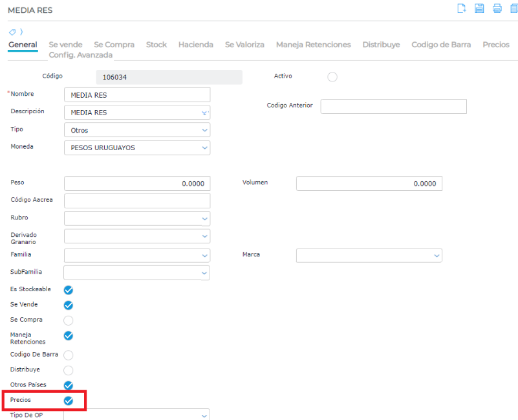This screenshot has height=420, width=518.
Task: Uncheck the Es Stockeable checkbox
Action: pyautogui.click(x=69, y=290)
